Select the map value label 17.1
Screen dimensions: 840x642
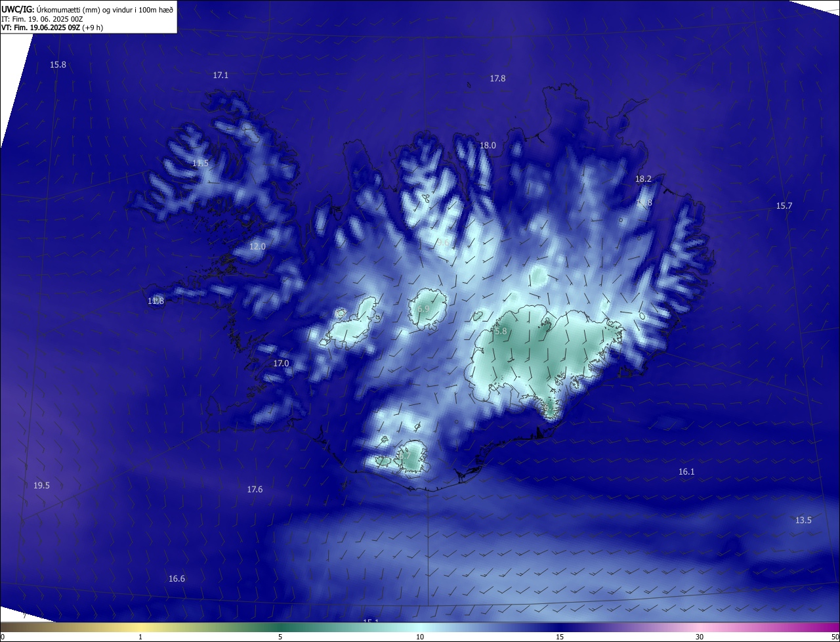pyautogui.click(x=220, y=75)
